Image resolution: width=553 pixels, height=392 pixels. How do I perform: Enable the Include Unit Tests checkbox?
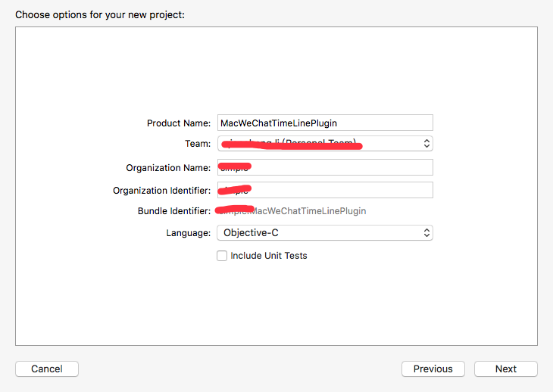(x=222, y=256)
